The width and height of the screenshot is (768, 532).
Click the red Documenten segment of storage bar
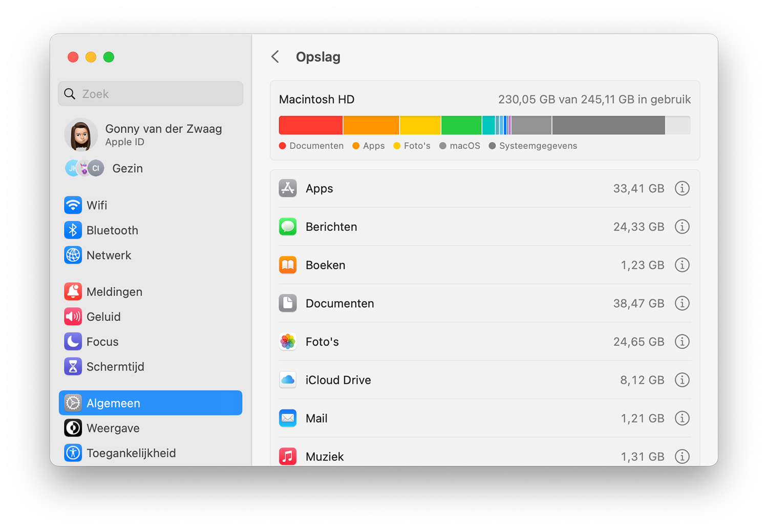point(311,125)
